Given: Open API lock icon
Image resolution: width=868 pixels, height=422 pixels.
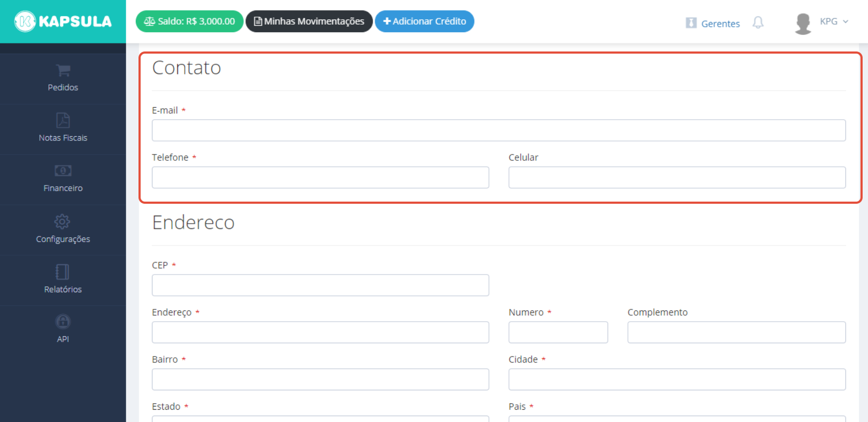Looking at the screenshot, I should coord(63,321).
